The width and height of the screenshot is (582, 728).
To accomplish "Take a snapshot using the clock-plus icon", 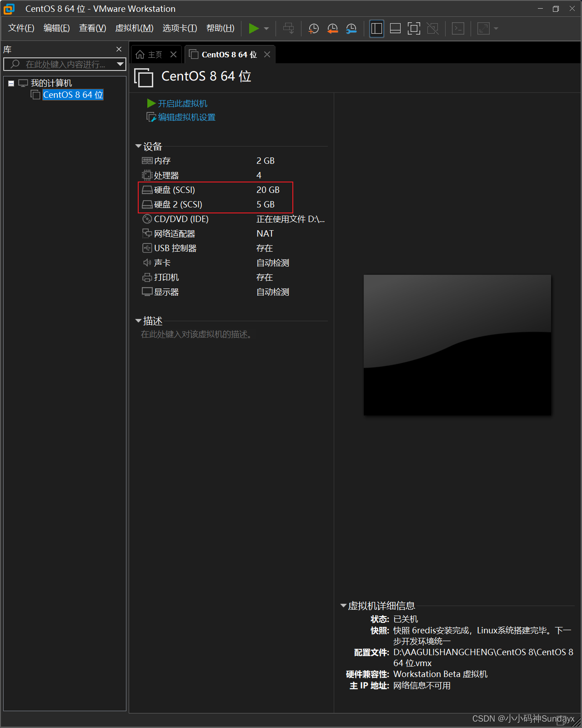I will pos(314,29).
